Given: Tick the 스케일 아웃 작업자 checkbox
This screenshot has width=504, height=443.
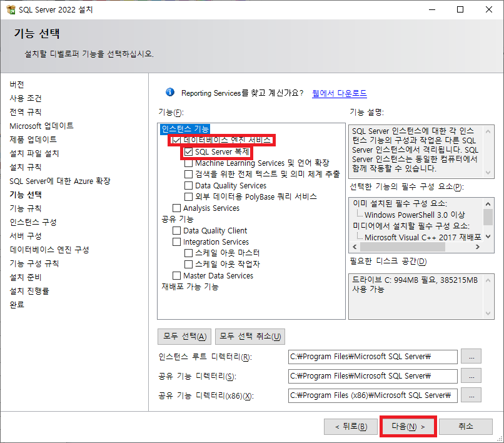Looking at the screenshot, I should coord(188,265).
